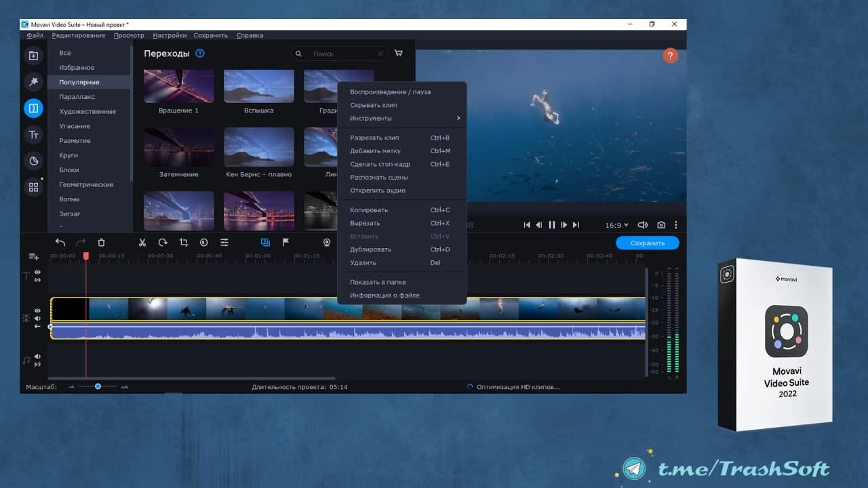Take a snapshot with the camera icon
Screen dimensions: 868x488
660,225
